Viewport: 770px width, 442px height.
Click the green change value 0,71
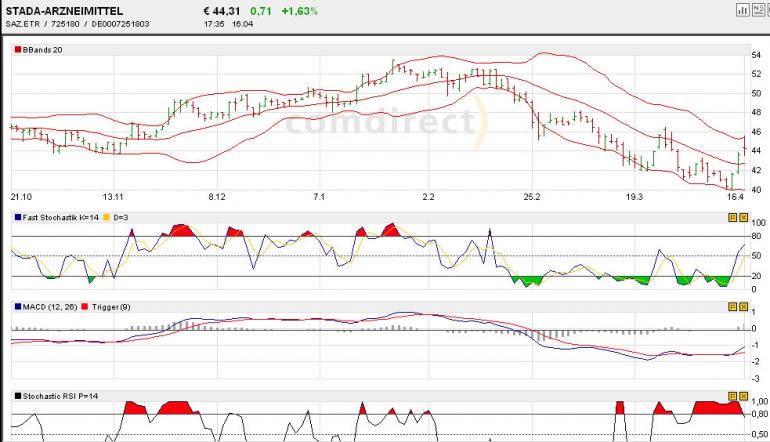tap(261, 11)
